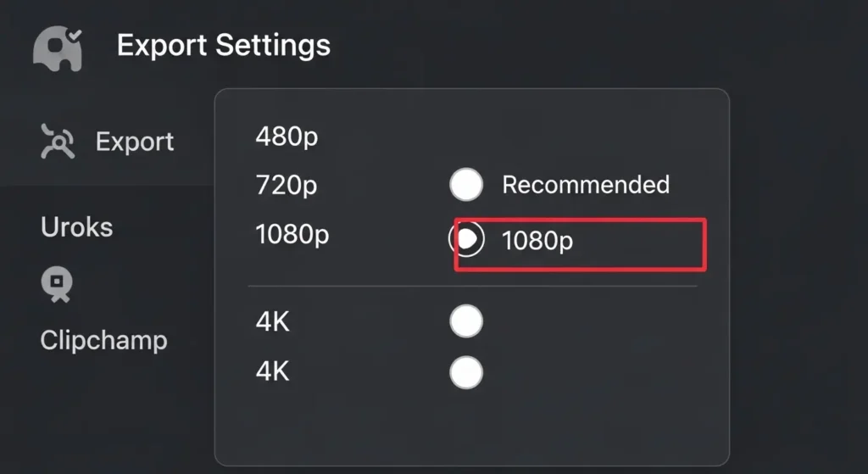Select the second 4K radio button
Image resolution: width=868 pixels, height=474 pixels.
466,372
